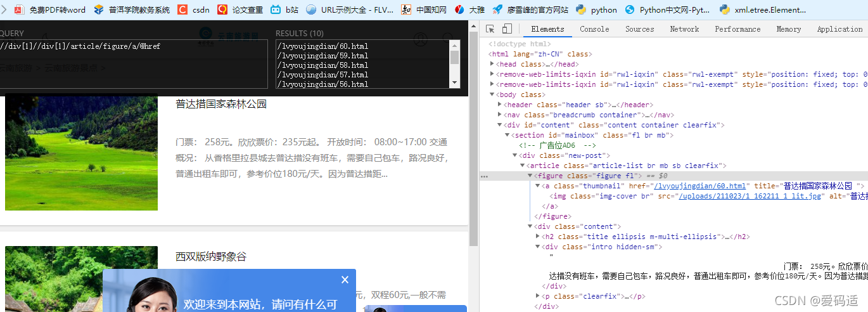Switch to the Elements tab
868x312 pixels.
[x=547, y=29]
